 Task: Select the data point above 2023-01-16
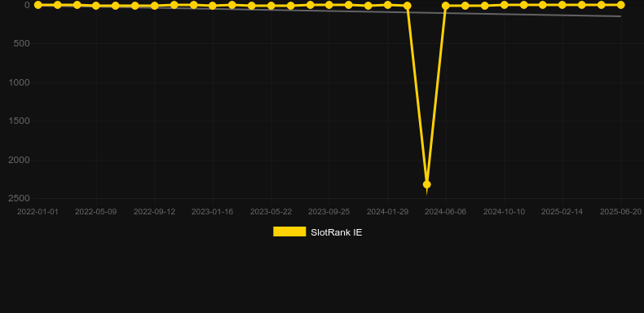(212, 6)
